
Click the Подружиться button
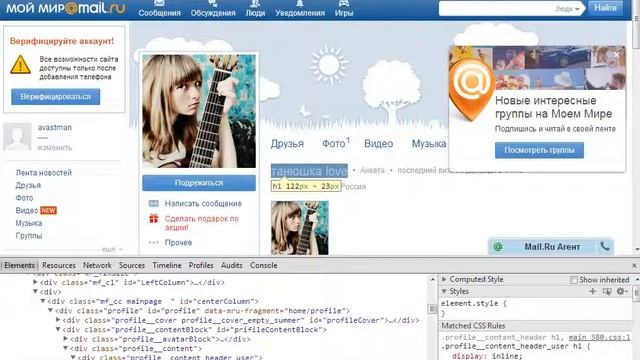click(x=199, y=183)
